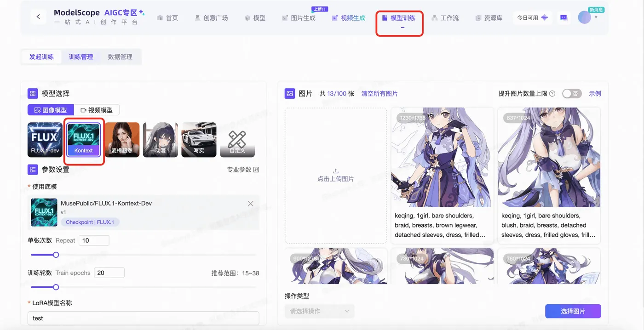Click the Train epochs value field

109,273
